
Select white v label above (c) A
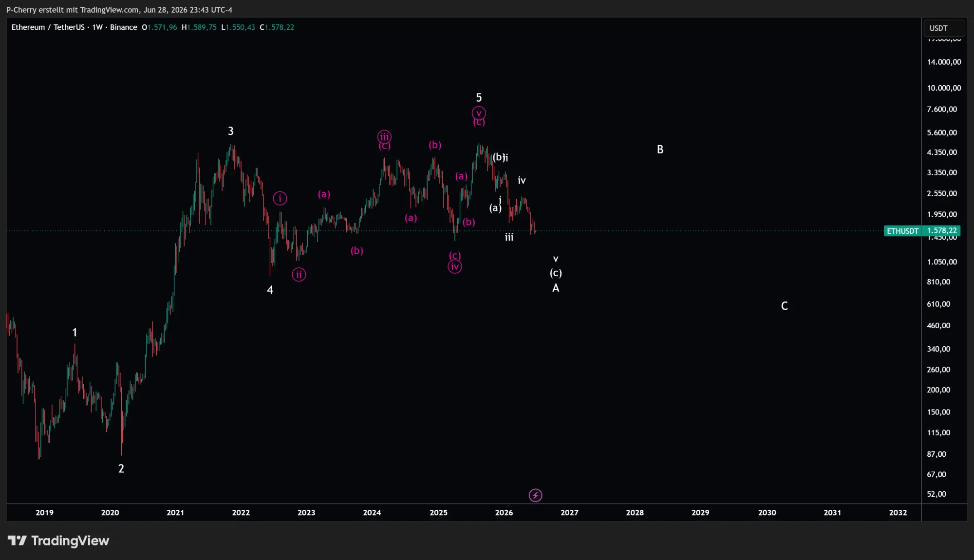(556, 259)
